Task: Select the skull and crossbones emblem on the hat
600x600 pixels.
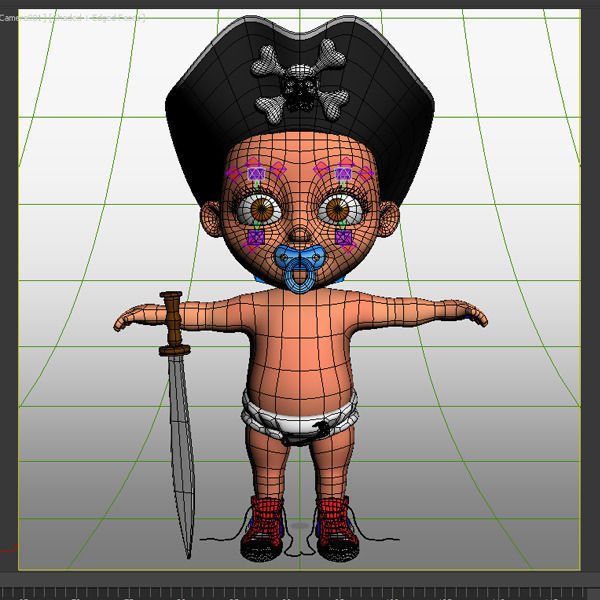Action: 300,81
